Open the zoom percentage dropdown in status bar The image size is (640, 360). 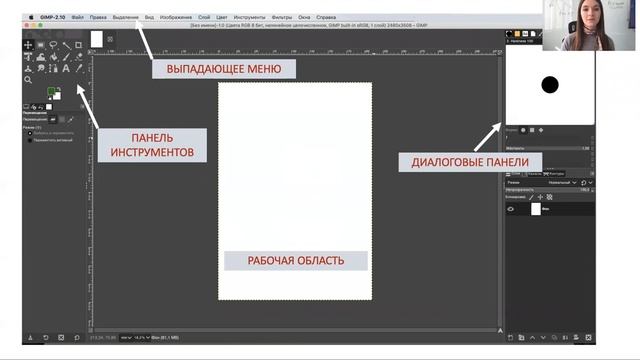pos(142,338)
